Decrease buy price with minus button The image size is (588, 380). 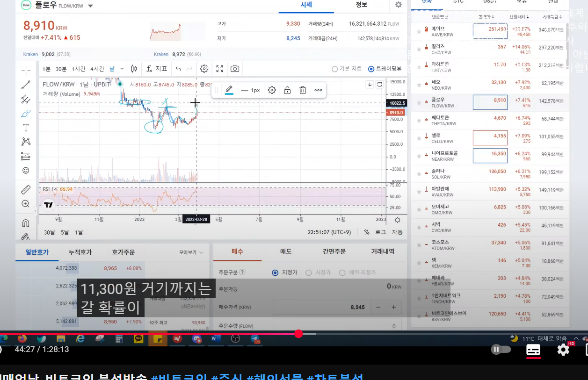point(378,307)
